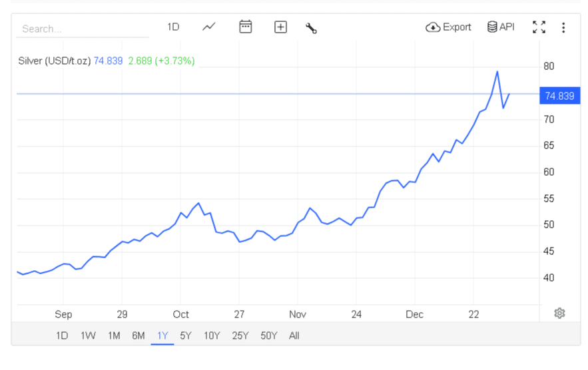Show the 10Y time range
The image size is (588, 370).
pos(212,335)
